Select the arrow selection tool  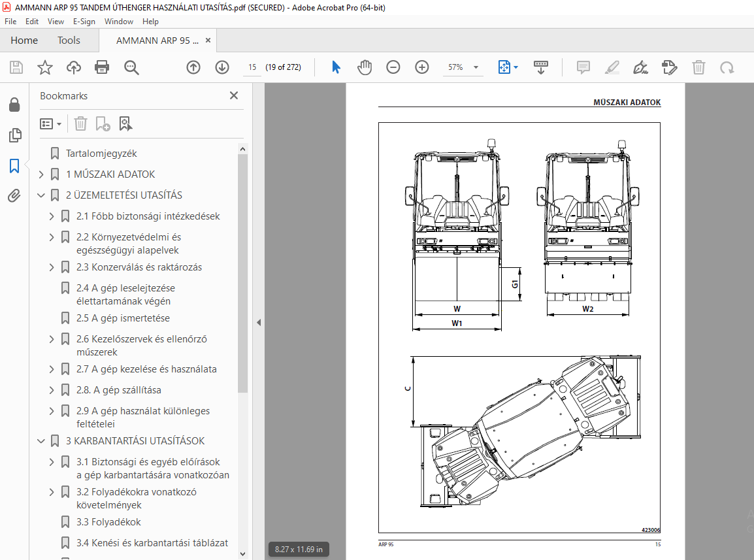coord(336,67)
